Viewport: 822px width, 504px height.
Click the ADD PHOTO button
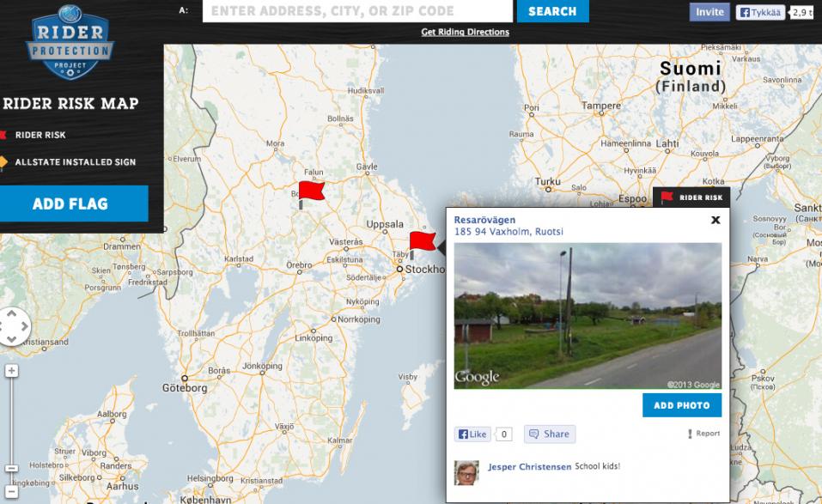tap(681, 405)
